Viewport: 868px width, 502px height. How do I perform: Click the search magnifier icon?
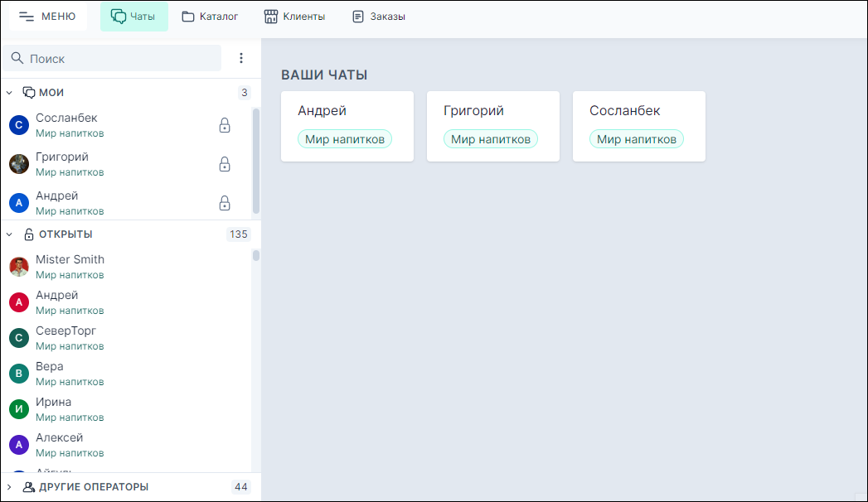(17, 58)
